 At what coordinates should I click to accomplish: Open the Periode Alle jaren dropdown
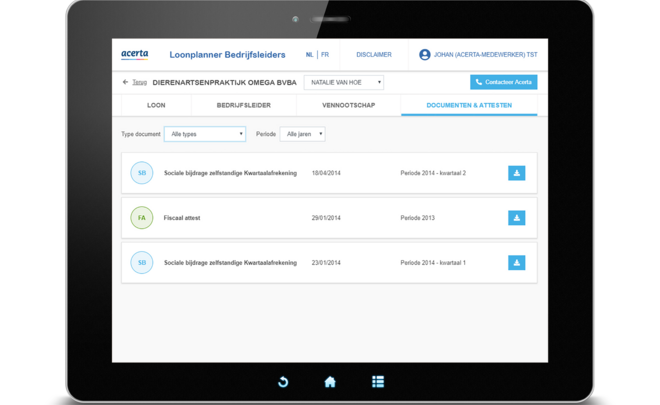(x=302, y=134)
